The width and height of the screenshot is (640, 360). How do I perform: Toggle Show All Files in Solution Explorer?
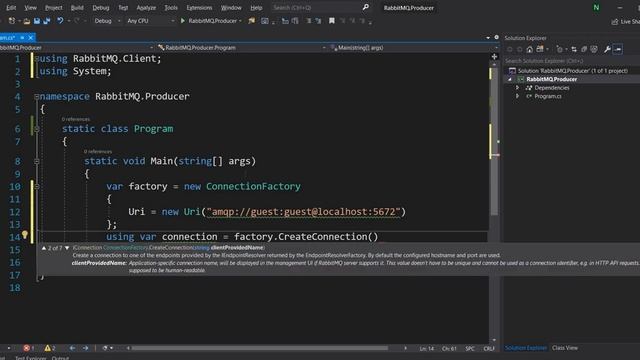pyautogui.click(x=594, y=49)
